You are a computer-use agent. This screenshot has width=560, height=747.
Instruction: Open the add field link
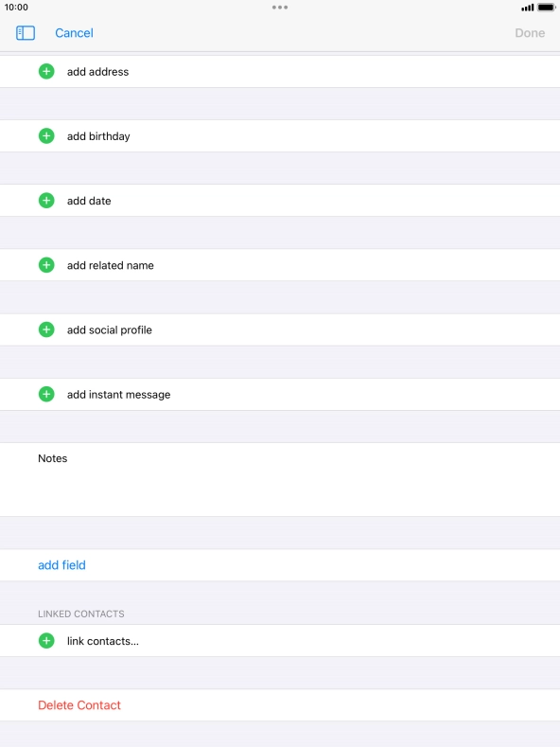pos(61,565)
